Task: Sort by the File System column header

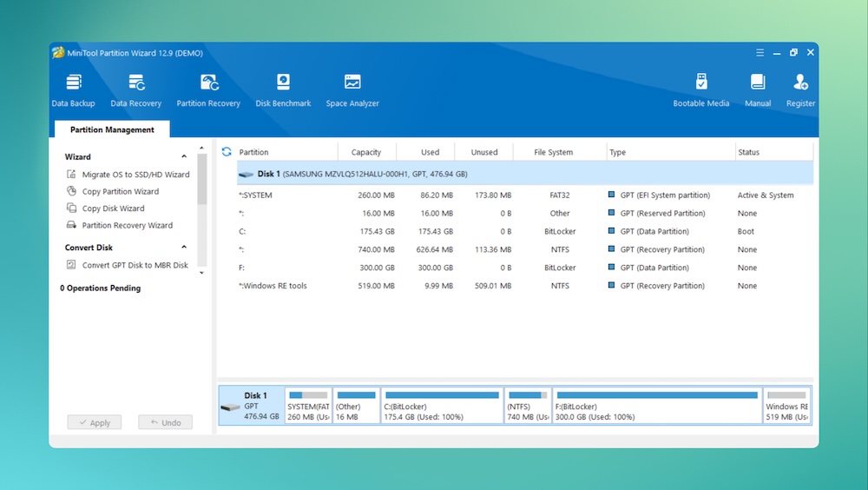Action: click(x=559, y=152)
